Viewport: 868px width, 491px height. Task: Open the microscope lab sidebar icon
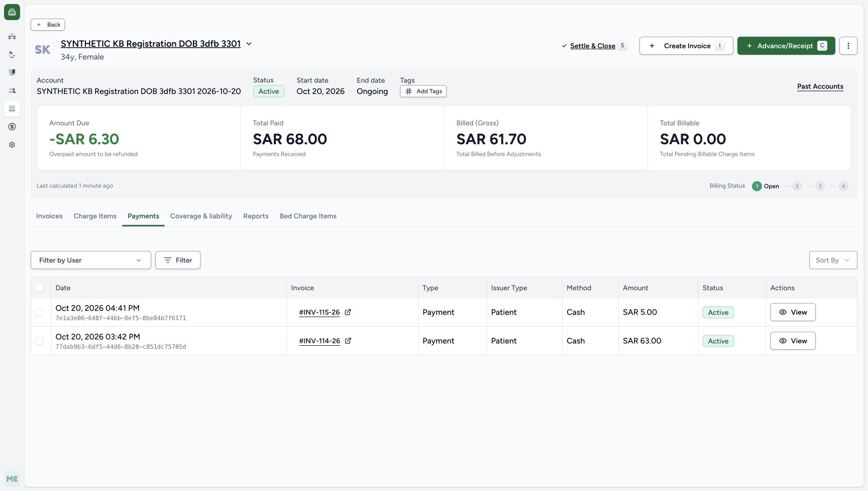pyautogui.click(x=12, y=54)
